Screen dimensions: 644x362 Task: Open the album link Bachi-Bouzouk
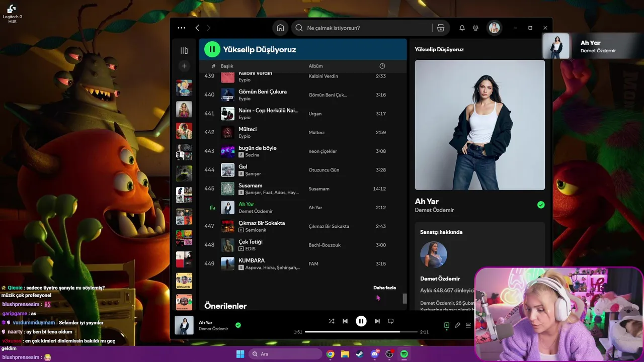(x=325, y=245)
